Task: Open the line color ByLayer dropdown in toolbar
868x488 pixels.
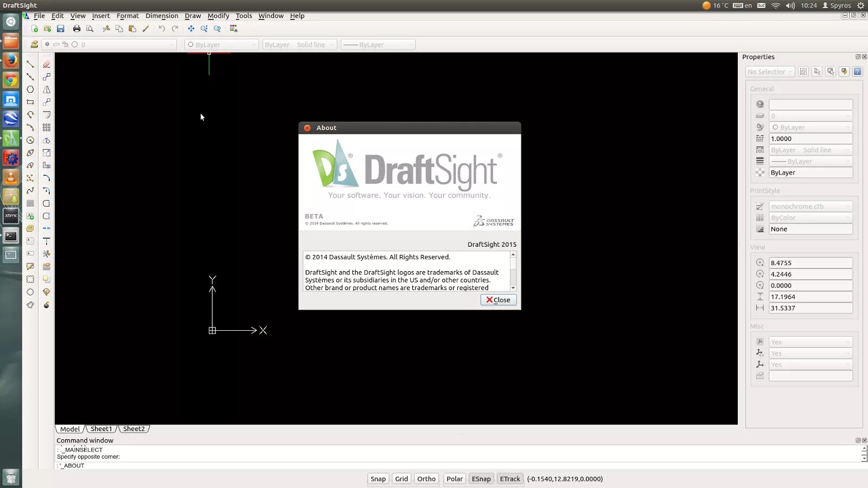Action: 221,44
